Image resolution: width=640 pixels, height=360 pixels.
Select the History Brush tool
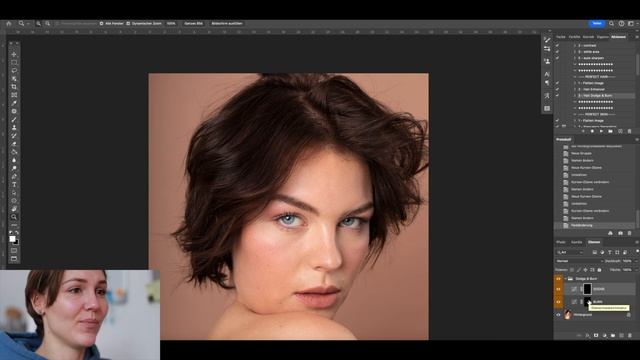[x=14, y=136]
